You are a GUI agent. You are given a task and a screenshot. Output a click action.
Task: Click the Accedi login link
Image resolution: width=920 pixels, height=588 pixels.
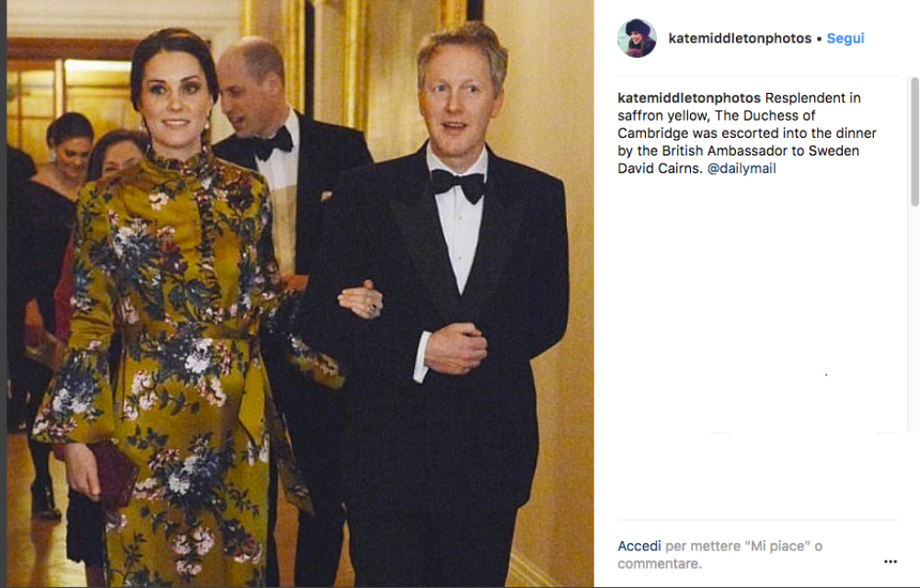tap(639, 547)
